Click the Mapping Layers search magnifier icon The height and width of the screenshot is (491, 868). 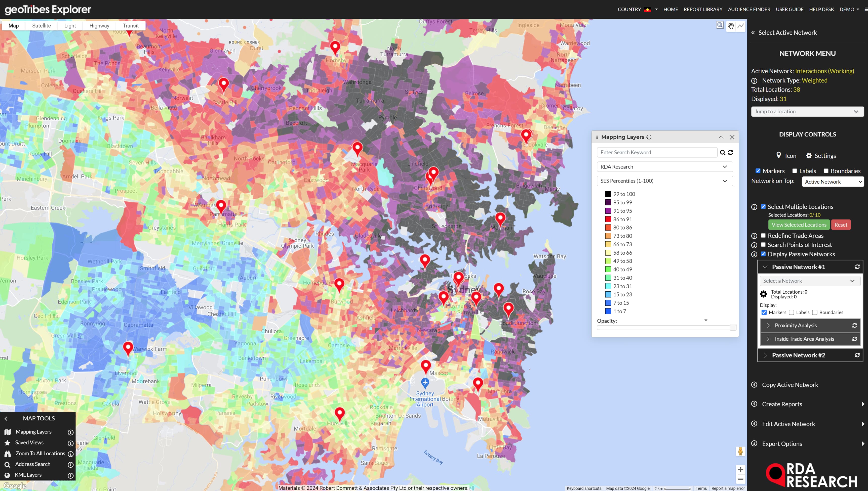[723, 153]
